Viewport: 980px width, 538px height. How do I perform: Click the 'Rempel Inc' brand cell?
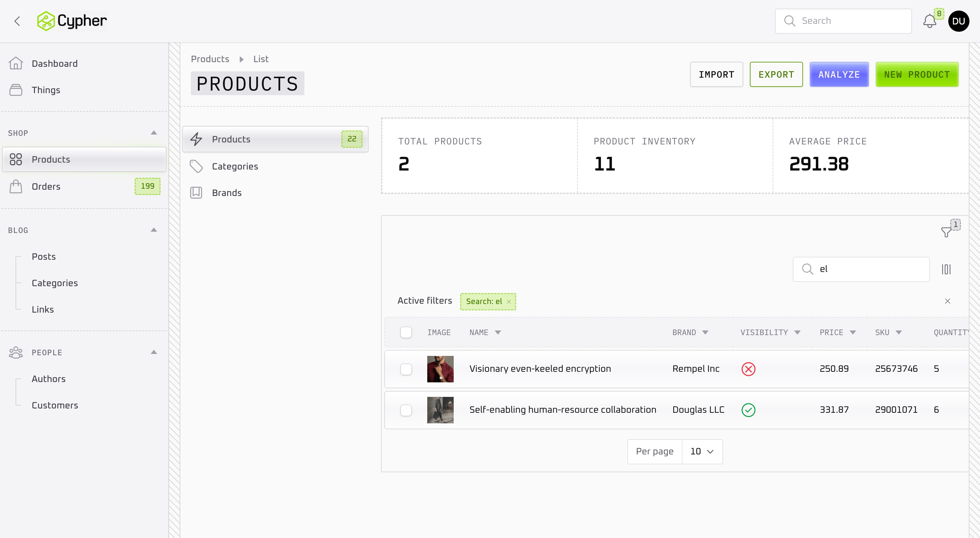pyautogui.click(x=696, y=368)
